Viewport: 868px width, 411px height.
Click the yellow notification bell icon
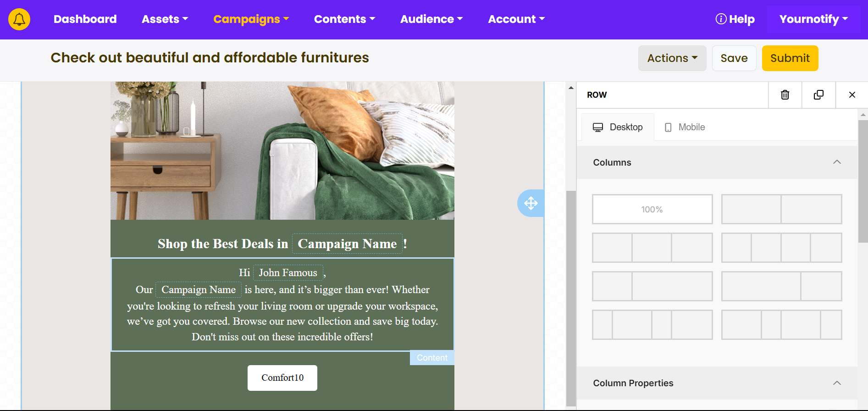point(19,19)
